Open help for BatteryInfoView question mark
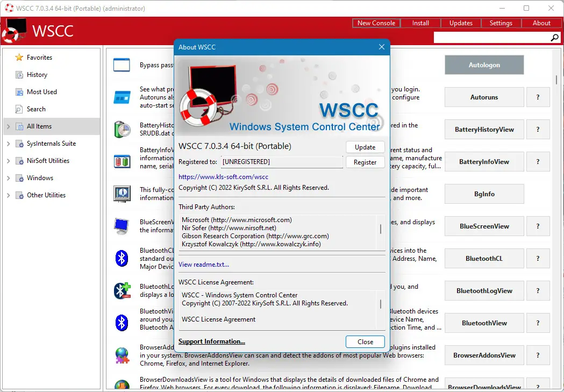The height and width of the screenshot is (392, 564). [538, 162]
